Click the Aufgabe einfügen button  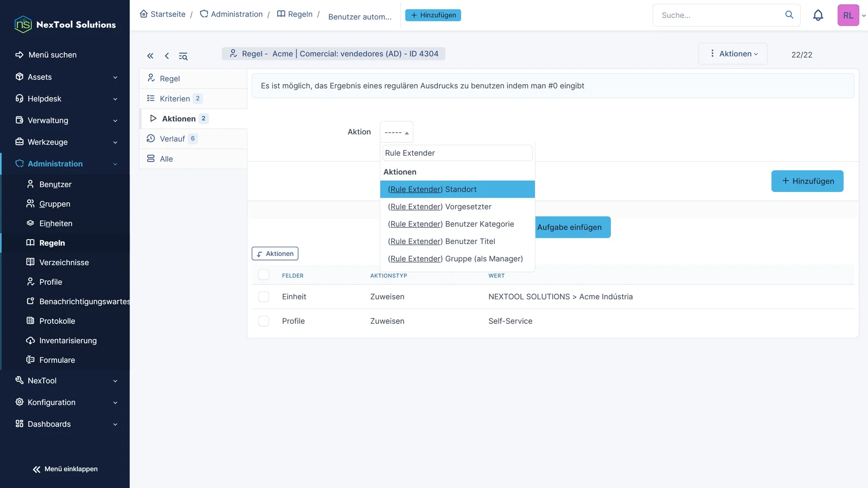[x=572, y=227]
